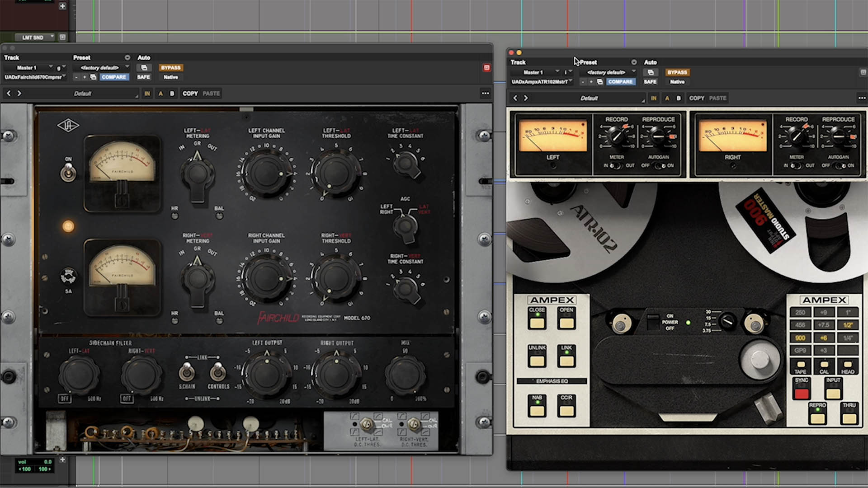Open Master 1 track dropdown in Ampex window

coord(535,72)
